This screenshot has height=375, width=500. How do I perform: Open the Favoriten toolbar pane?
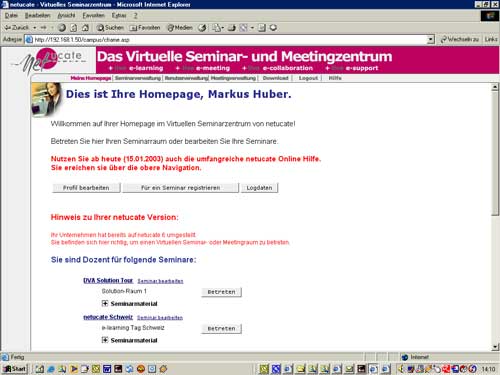(x=145, y=28)
